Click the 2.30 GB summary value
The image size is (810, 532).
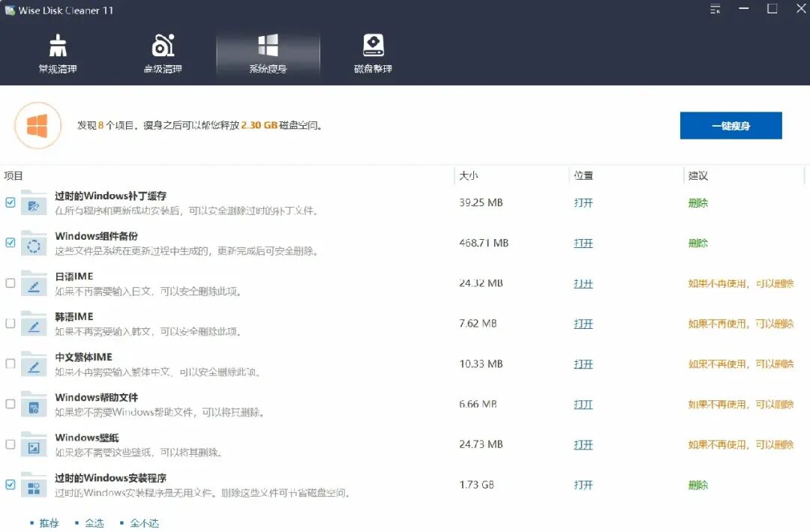point(259,125)
